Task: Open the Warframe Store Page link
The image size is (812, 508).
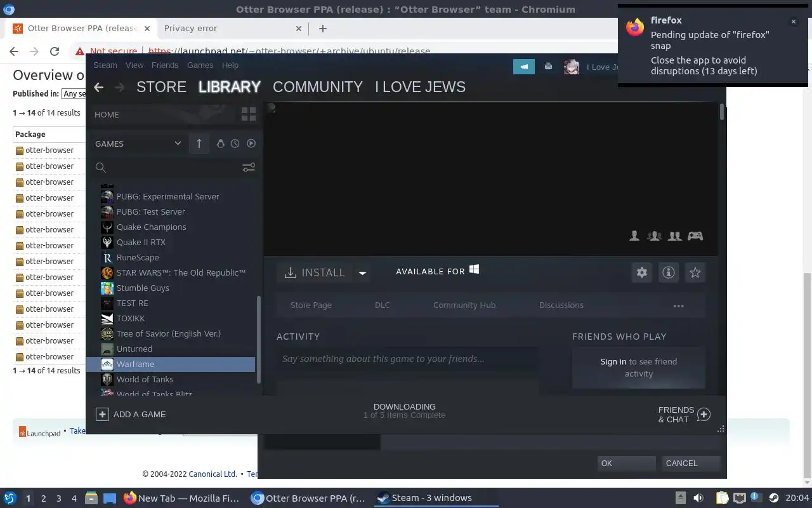Action: [311, 305]
